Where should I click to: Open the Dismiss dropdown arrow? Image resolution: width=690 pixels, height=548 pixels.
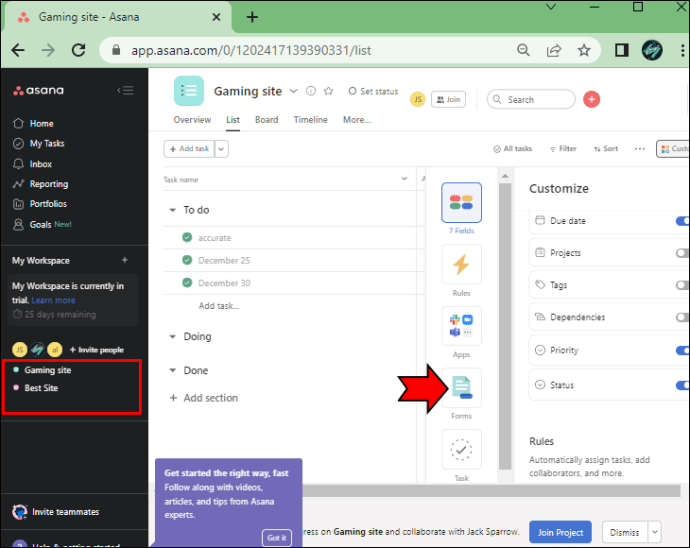click(x=655, y=532)
